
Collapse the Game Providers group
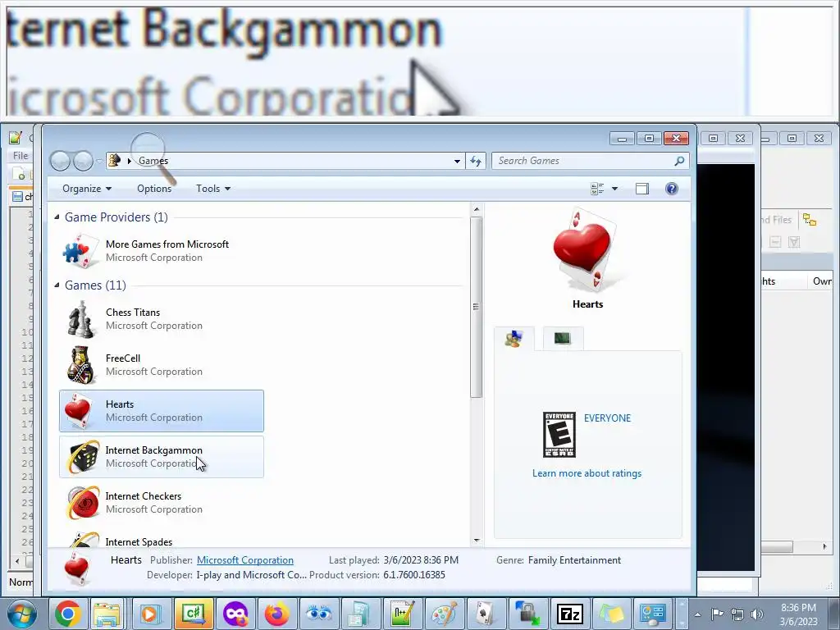click(x=57, y=217)
